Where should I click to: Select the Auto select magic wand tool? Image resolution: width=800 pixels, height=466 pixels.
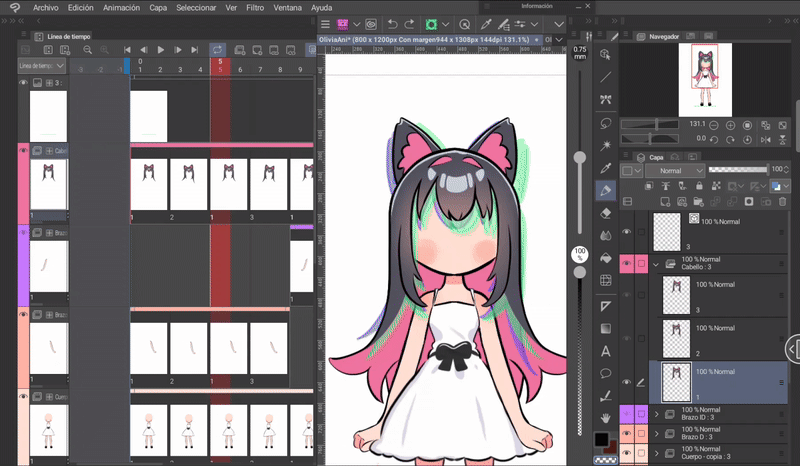coord(606,146)
